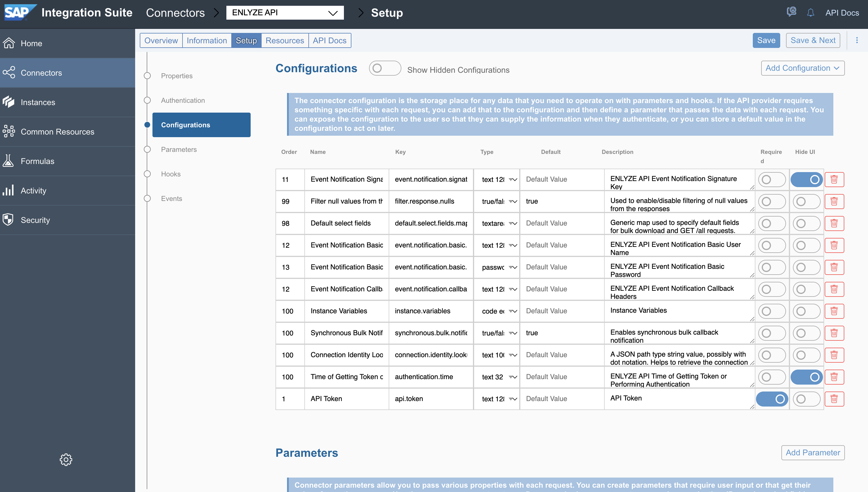Click the settings gear icon
868x492 pixels.
[x=66, y=460]
